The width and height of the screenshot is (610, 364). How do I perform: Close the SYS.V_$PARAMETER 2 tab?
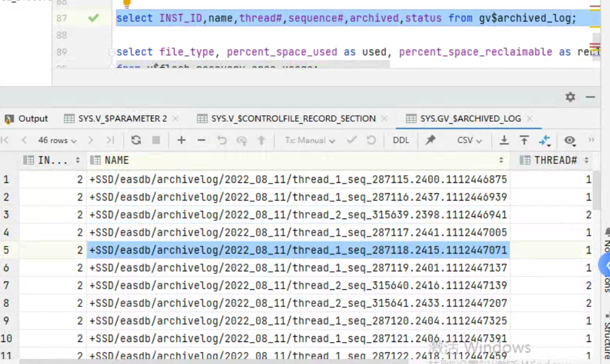click(x=175, y=119)
